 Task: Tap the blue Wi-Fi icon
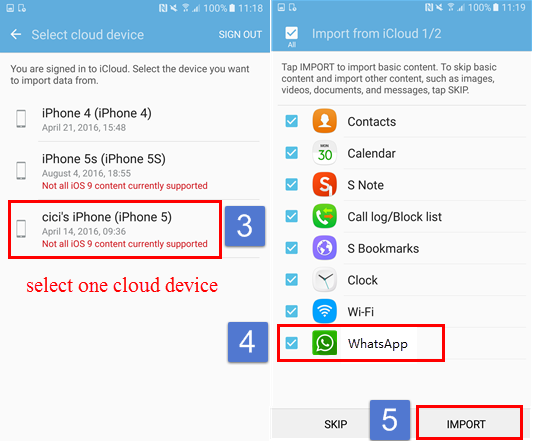click(325, 311)
